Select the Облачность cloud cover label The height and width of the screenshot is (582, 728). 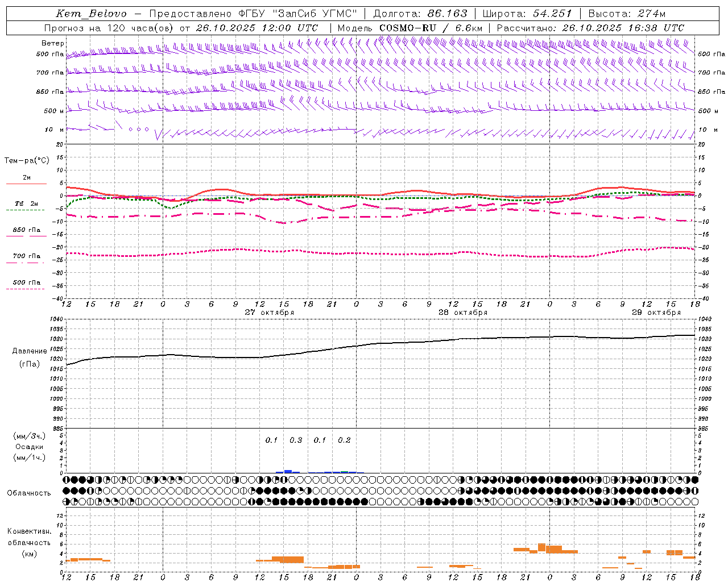click(x=29, y=493)
